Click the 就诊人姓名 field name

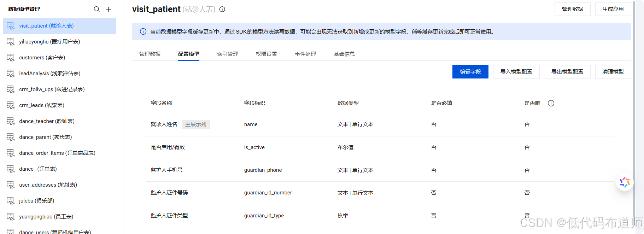click(x=164, y=124)
